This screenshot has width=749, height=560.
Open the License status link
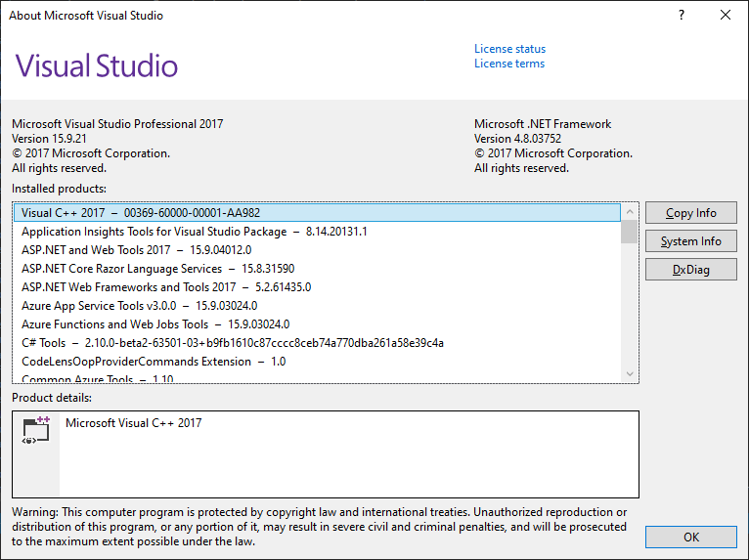[x=509, y=49]
